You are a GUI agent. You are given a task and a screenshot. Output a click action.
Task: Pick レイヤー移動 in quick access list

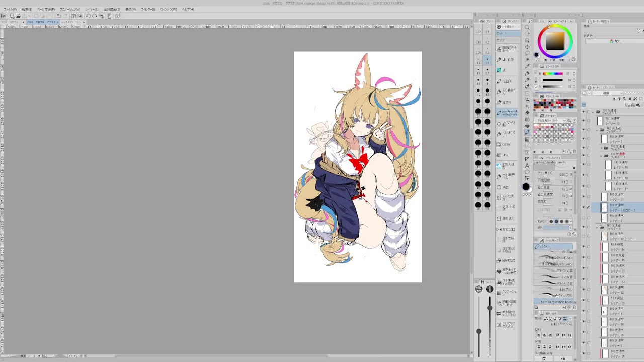tap(508, 123)
